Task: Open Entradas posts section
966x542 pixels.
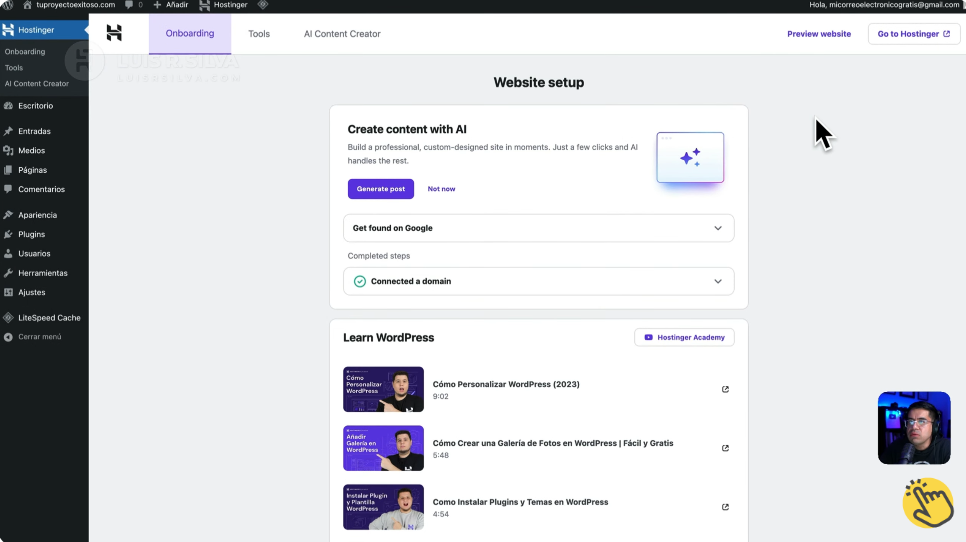Action: 34,131
